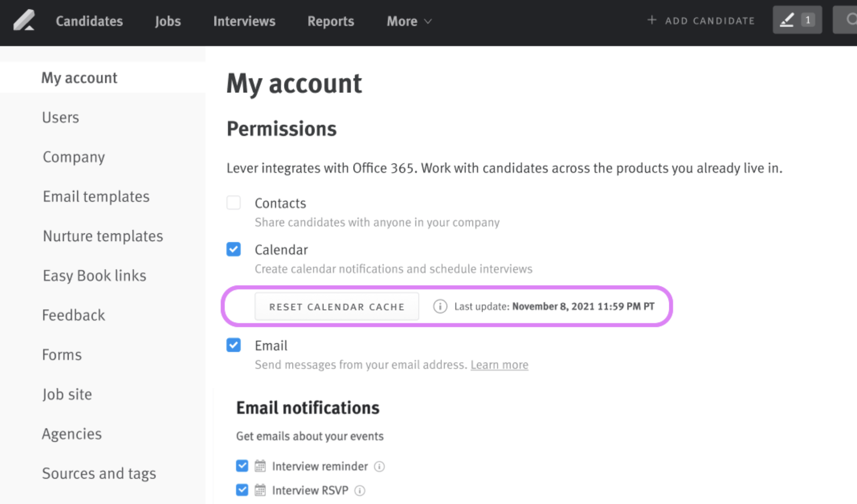Click the info icon next to Interview reminder
The height and width of the screenshot is (504, 857).
379,466
